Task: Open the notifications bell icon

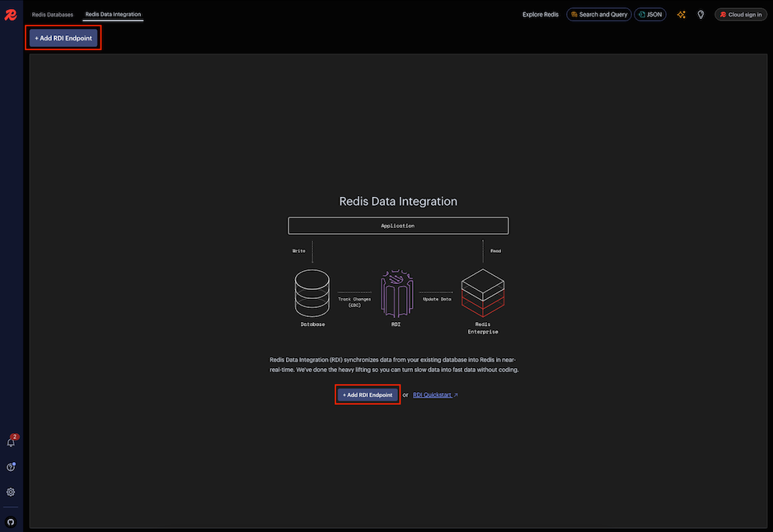Action: click(x=11, y=442)
